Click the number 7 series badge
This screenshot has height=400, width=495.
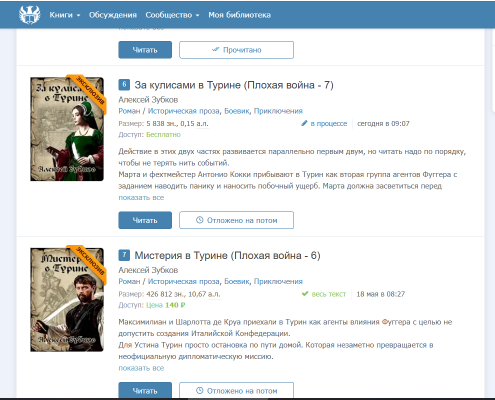124,255
